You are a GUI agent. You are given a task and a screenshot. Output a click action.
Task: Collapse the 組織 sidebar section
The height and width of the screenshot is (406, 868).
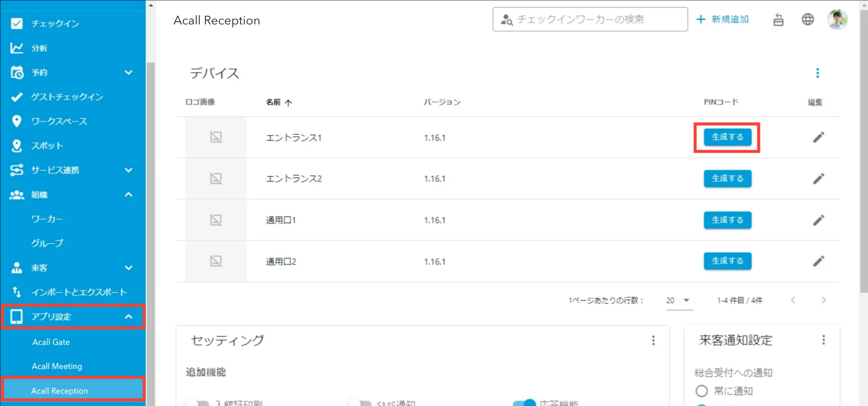tap(128, 195)
